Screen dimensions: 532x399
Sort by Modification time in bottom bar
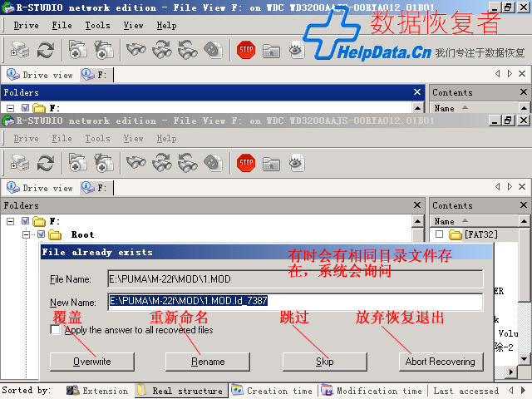(x=372, y=391)
